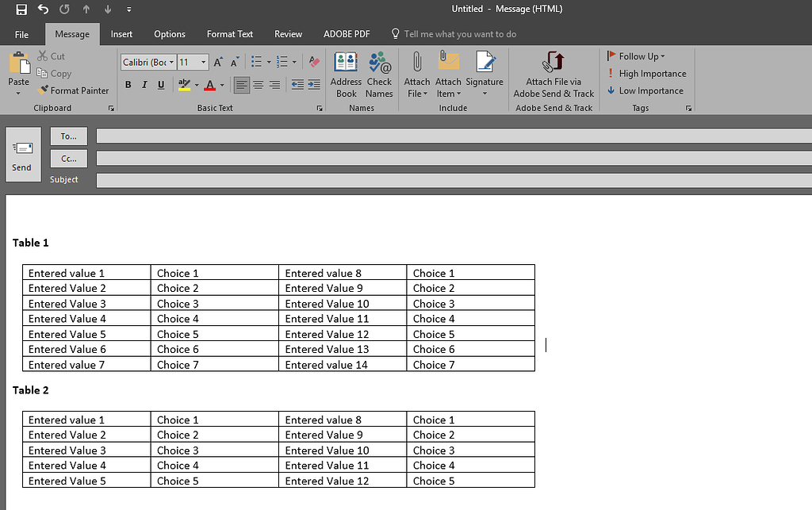Toggle bold formatting
Image resolution: width=812 pixels, height=510 pixels.
128,84
